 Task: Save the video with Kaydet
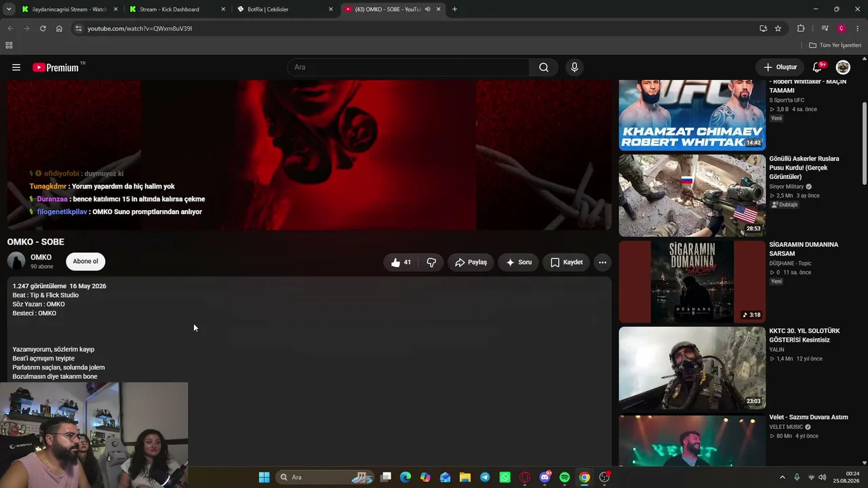[566, 262]
